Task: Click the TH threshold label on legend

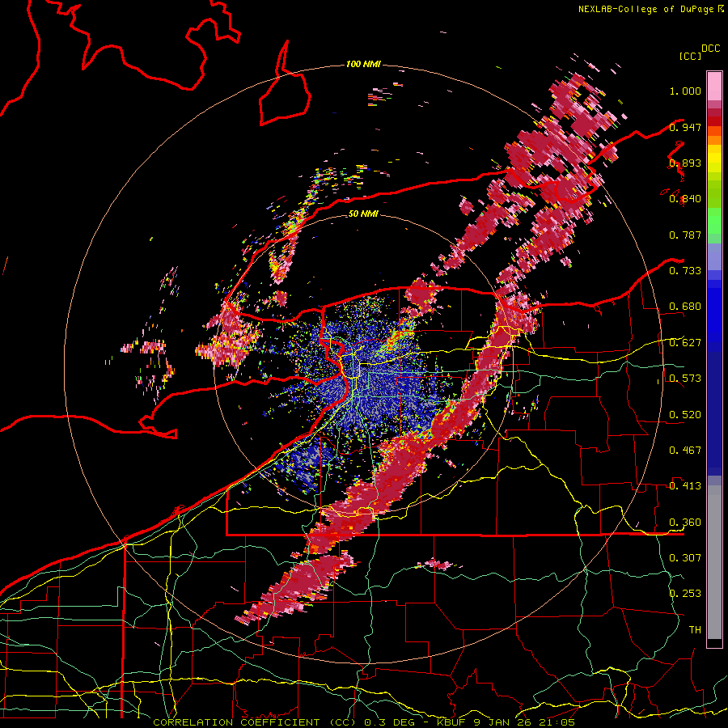Action: point(695,630)
